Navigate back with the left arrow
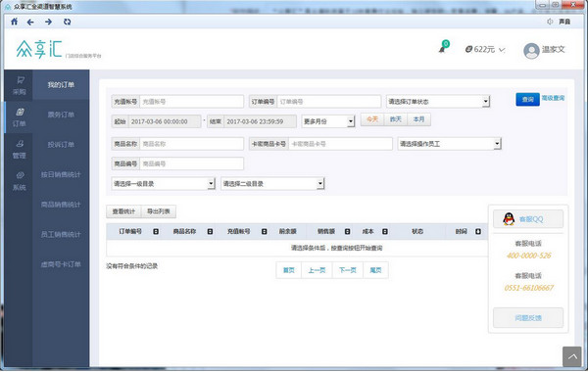588x372 pixels. (30, 23)
